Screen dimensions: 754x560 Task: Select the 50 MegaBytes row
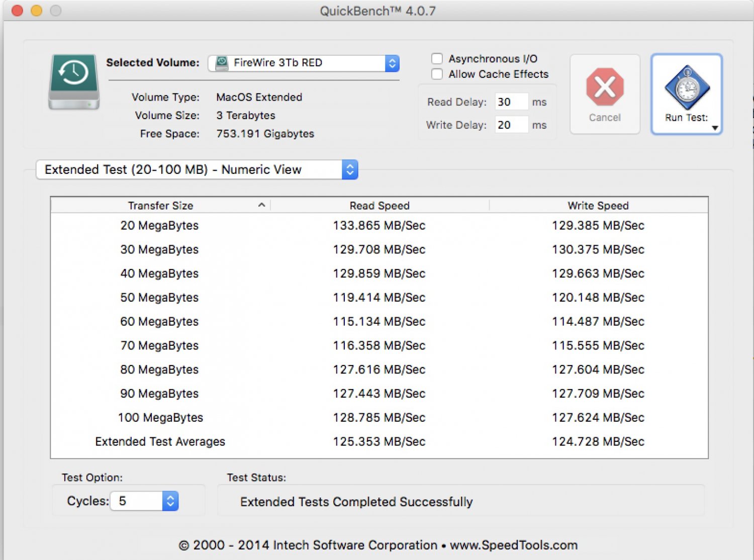click(380, 298)
